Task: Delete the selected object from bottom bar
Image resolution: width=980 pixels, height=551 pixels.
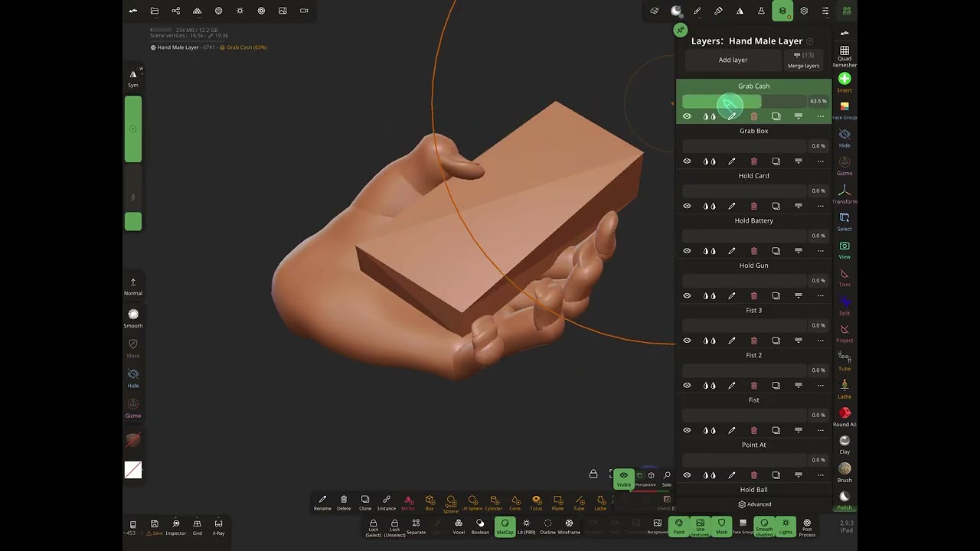Action: coord(344,503)
